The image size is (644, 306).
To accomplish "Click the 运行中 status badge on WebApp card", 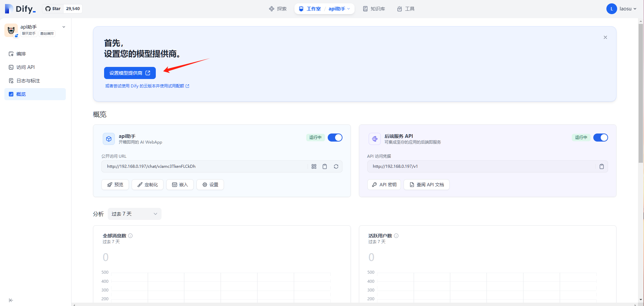I will pyautogui.click(x=315, y=138).
